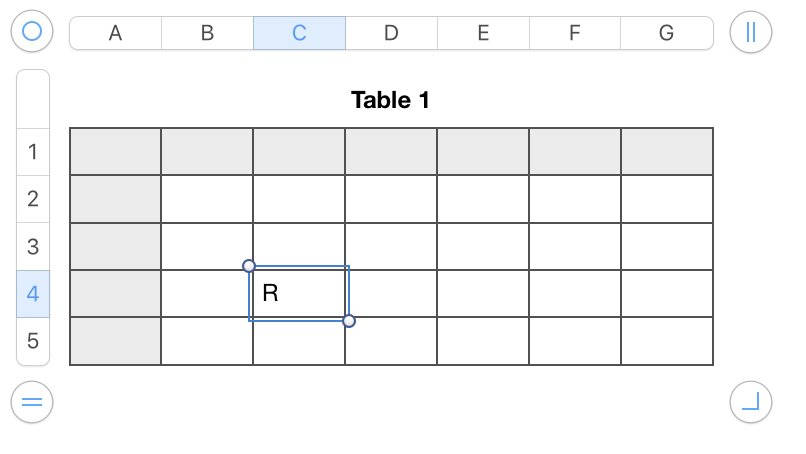Click the bottom-right cell selection handle

(x=349, y=321)
